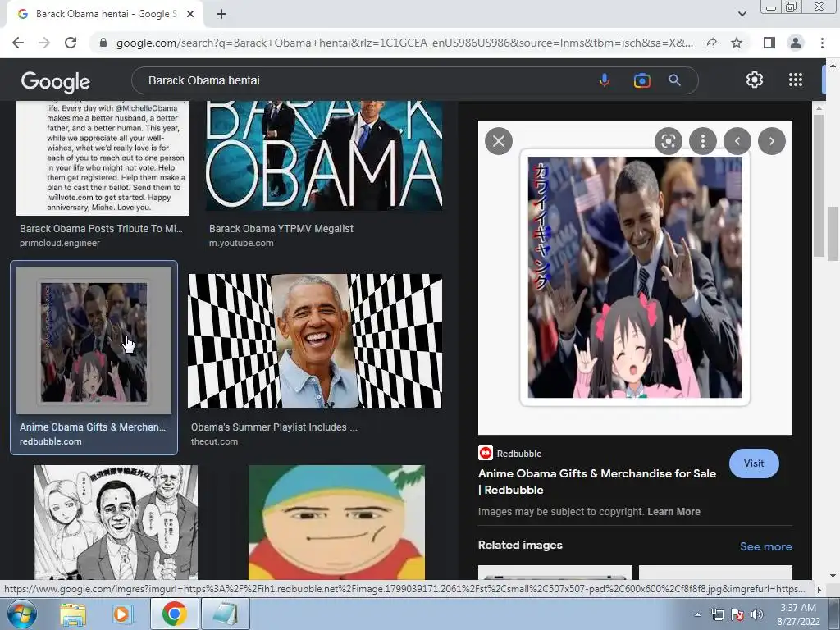
Task: Go back with the browser back arrow
Action: click(18, 43)
